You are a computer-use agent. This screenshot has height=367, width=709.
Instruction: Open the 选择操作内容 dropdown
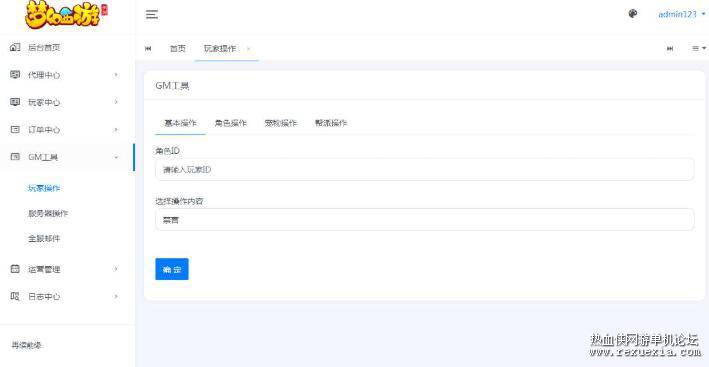424,220
